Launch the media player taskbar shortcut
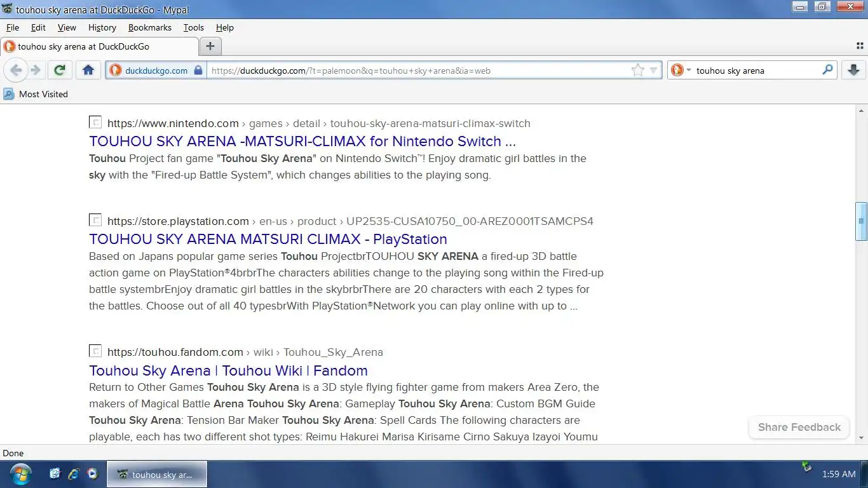Viewport: 868px width, 488px height. pos(93,474)
